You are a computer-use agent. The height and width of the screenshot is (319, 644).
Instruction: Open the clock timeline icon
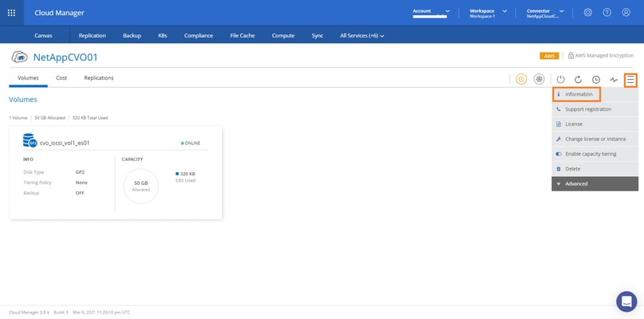click(595, 79)
